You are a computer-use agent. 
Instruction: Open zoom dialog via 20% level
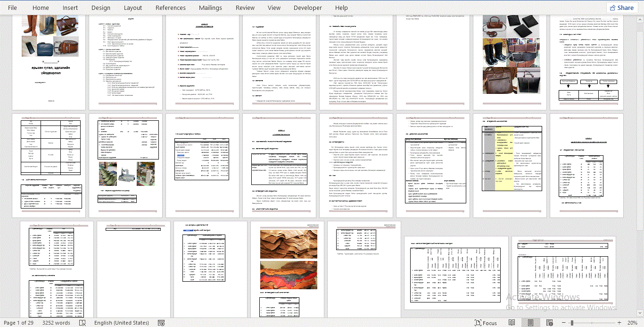pyautogui.click(x=632, y=323)
